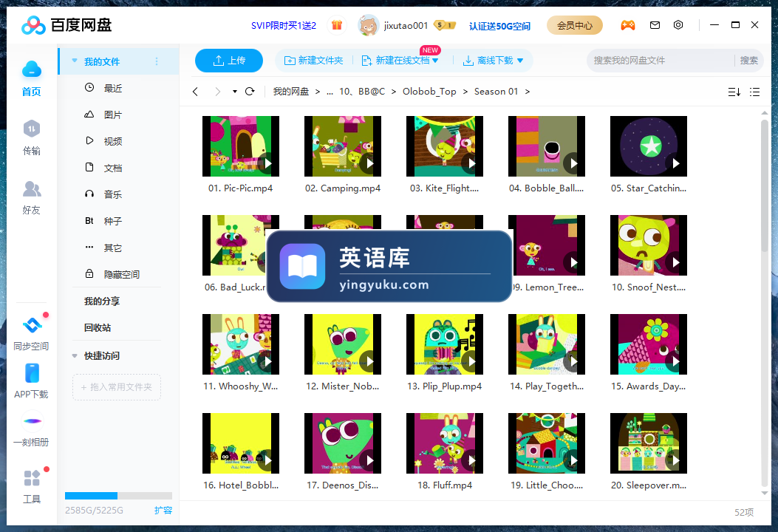Go back with left arrow
The width and height of the screenshot is (778, 532).
tap(196, 92)
